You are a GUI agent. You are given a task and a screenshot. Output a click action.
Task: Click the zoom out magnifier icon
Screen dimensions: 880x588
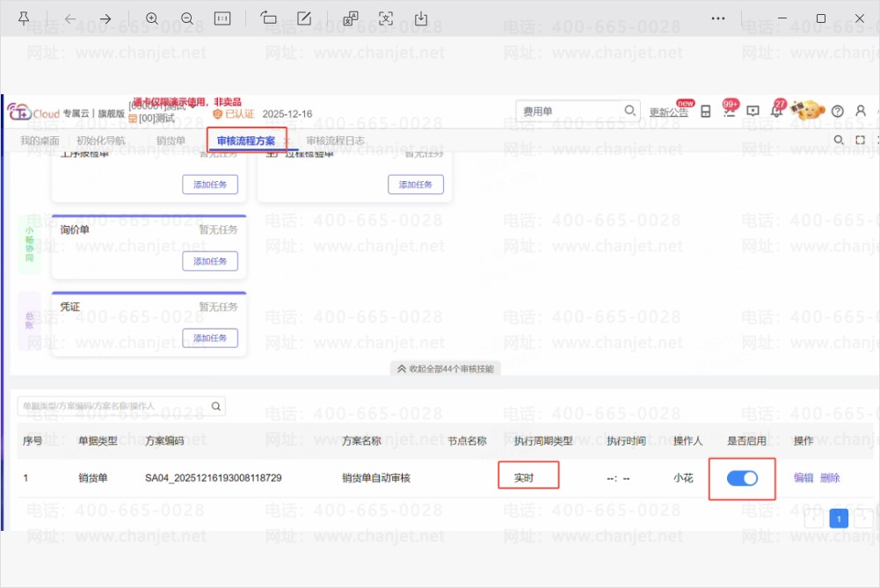pos(187,18)
